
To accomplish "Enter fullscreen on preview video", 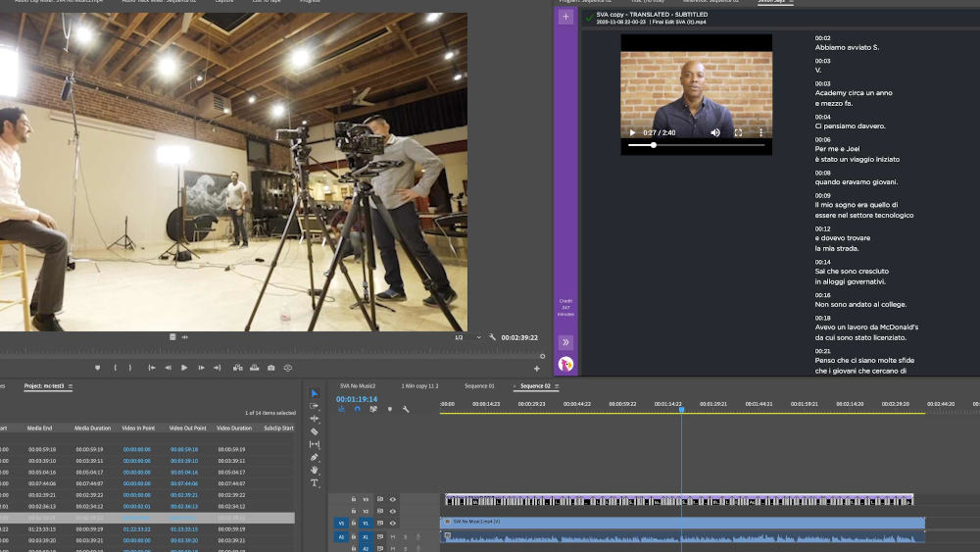I will tap(738, 132).
